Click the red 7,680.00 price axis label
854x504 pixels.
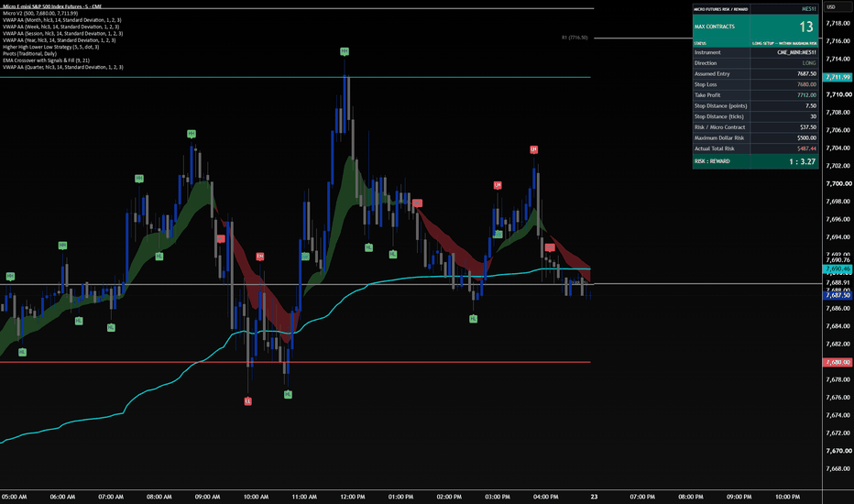click(x=838, y=362)
